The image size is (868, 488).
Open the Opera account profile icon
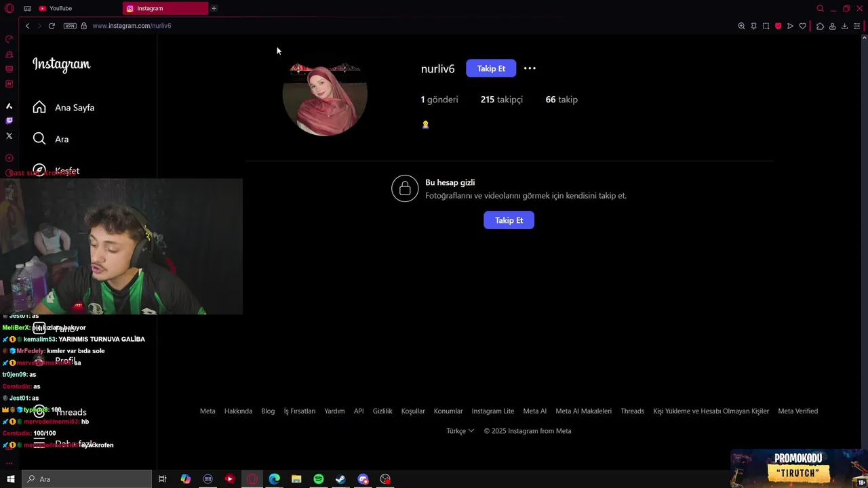pos(832,26)
